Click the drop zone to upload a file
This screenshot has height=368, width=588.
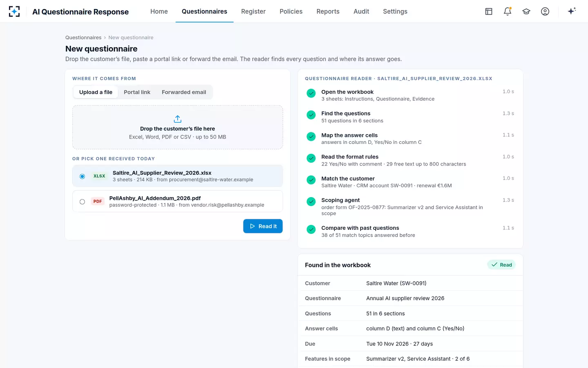click(x=178, y=127)
